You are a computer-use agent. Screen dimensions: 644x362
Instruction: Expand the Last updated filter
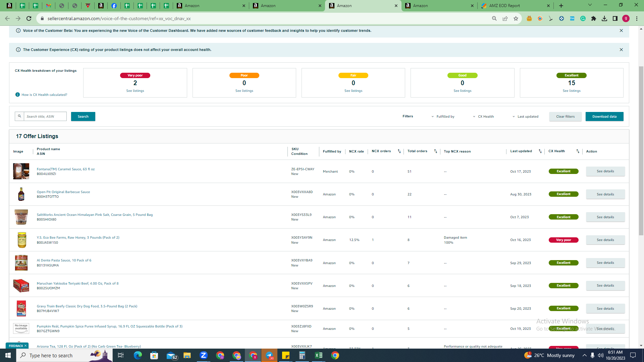click(525, 117)
